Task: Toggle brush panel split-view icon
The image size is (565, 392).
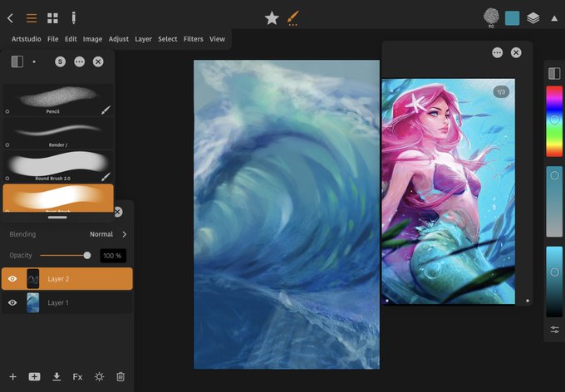Action: point(17,61)
